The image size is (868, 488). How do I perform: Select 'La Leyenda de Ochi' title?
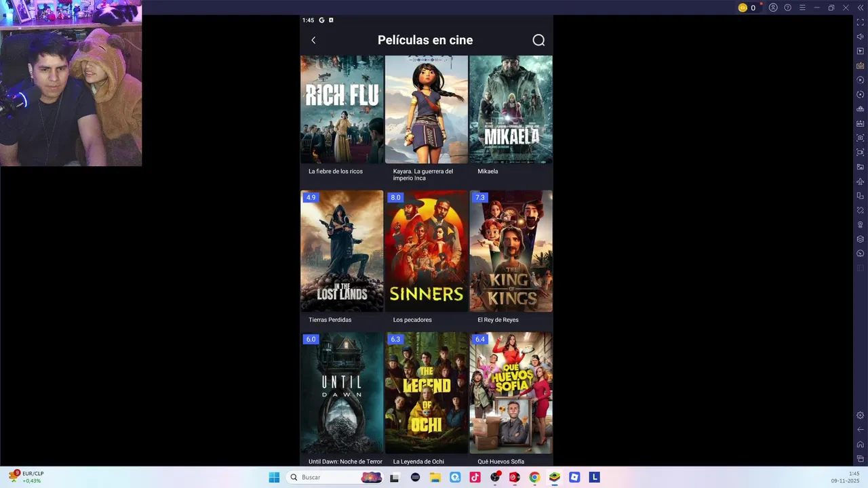[418, 462]
